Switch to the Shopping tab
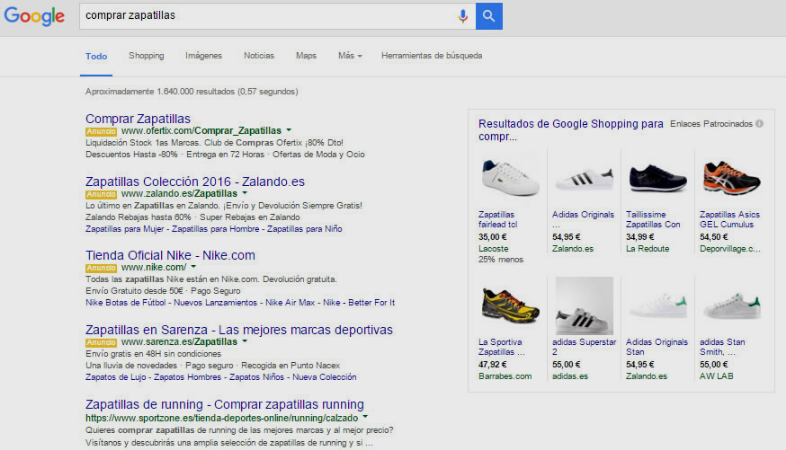 click(x=146, y=56)
